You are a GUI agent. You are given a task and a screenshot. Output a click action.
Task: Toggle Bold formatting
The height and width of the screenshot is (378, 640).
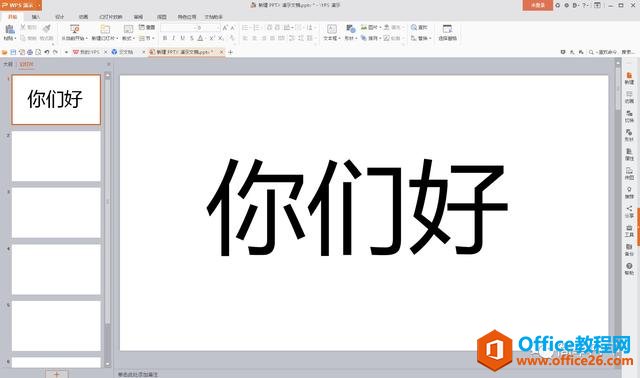tap(165, 38)
